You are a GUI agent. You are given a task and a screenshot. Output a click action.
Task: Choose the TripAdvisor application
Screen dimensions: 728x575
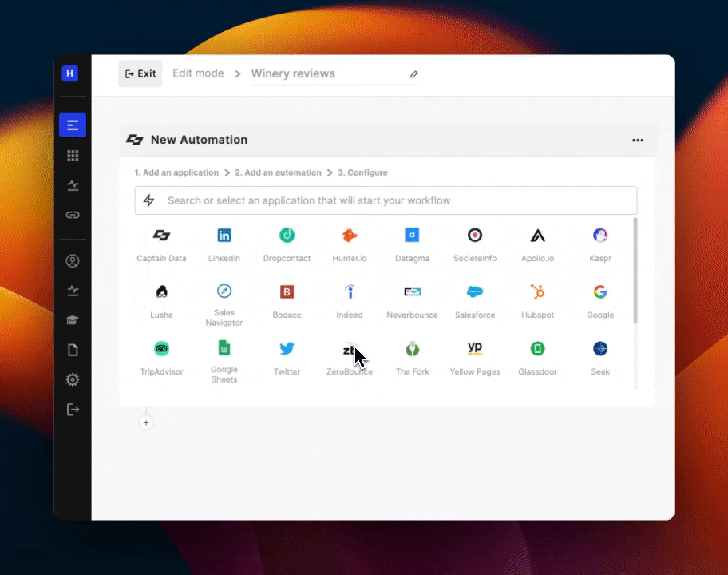[x=161, y=359]
